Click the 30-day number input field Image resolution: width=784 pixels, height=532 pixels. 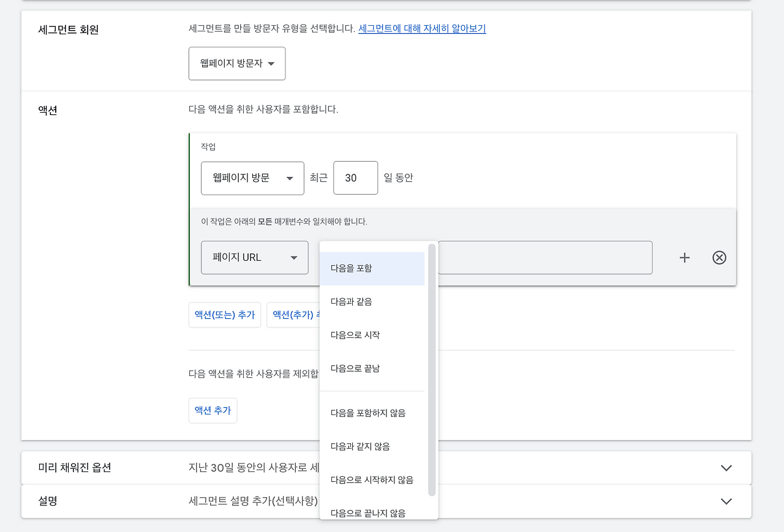355,178
